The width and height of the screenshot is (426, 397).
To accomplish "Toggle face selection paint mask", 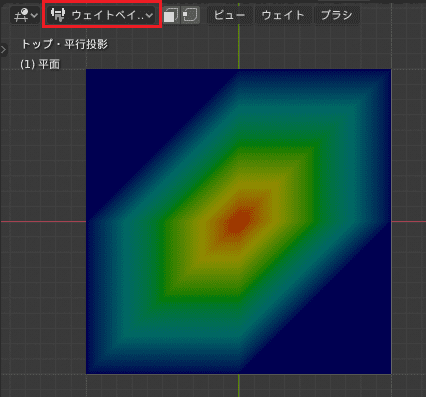I will pyautogui.click(x=171, y=15).
